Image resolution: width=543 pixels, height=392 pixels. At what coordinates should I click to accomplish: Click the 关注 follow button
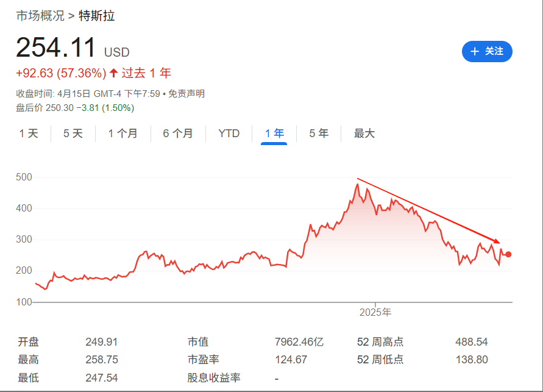click(x=487, y=52)
